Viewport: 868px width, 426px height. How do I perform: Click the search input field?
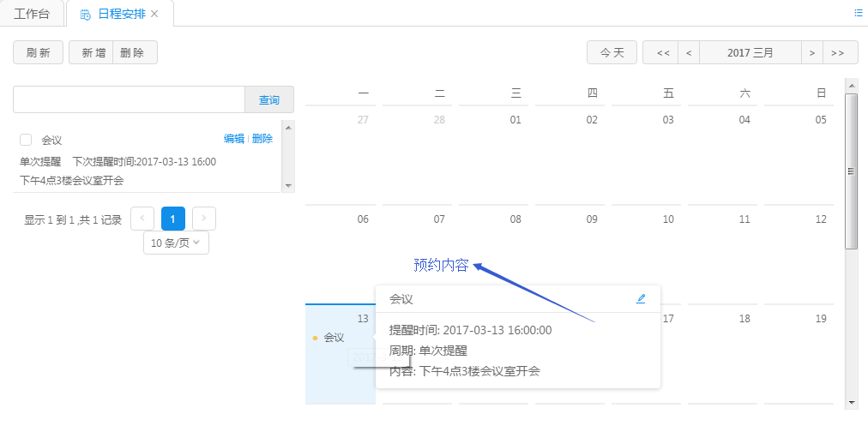129,99
